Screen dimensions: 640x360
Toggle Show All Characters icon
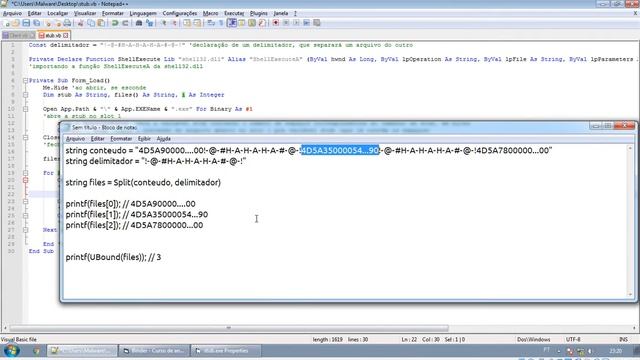click(221, 23)
